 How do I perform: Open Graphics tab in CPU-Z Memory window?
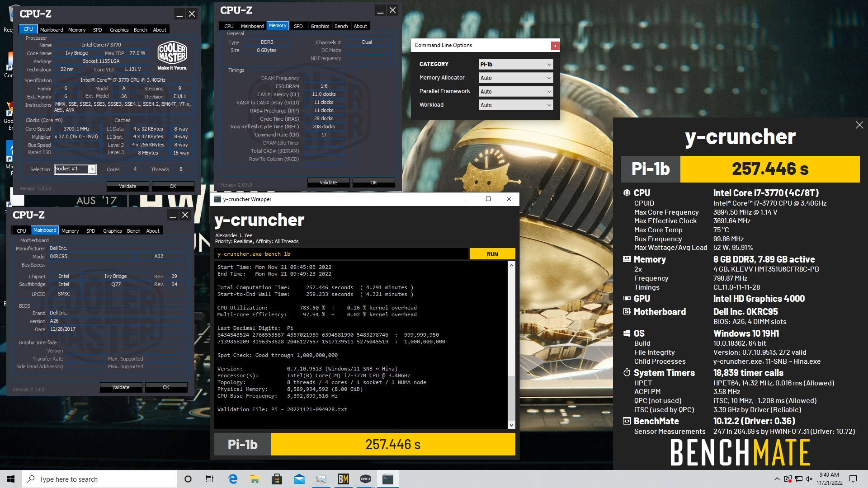320,26
